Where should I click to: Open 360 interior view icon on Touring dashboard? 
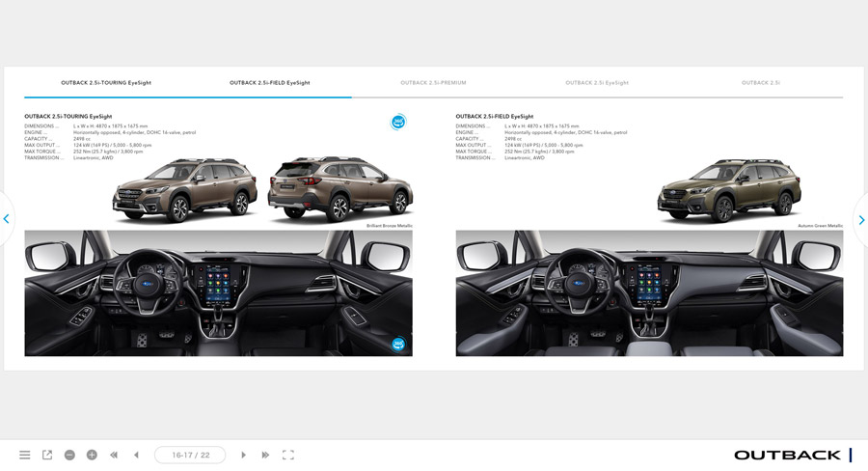pyautogui.click(x=398, y=344)
